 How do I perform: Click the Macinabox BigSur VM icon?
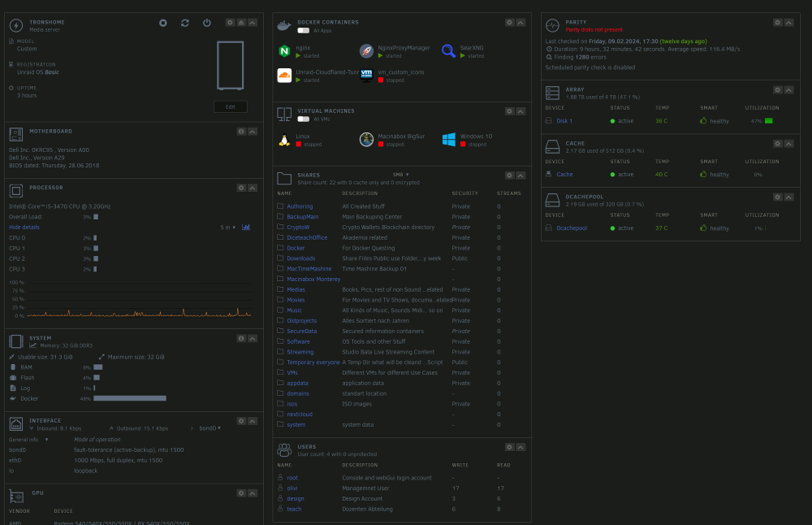[x=366, y=140]
